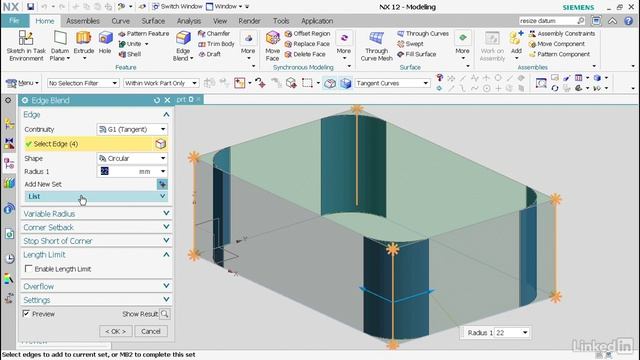Open the Continuity G1 (Tangent) dropdown

click(132, 129)
